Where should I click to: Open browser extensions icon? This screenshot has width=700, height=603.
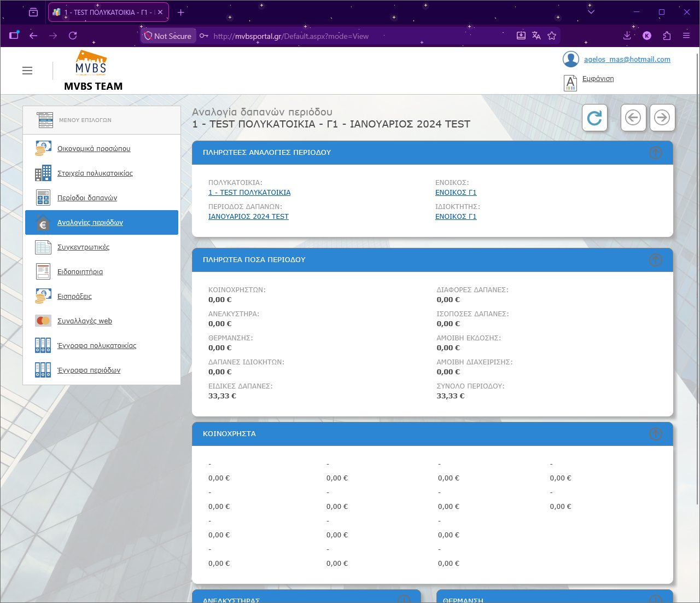coord(667,36)
